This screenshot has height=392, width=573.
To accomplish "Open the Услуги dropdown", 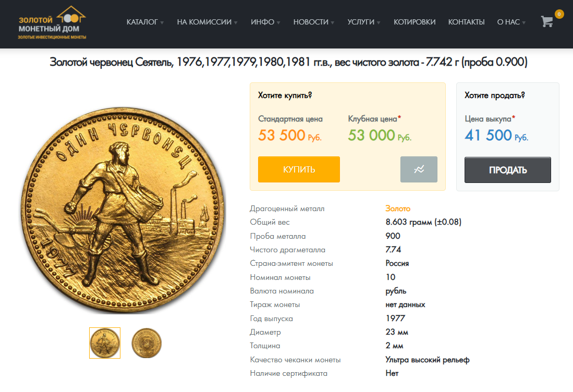I will pos(364,22).
